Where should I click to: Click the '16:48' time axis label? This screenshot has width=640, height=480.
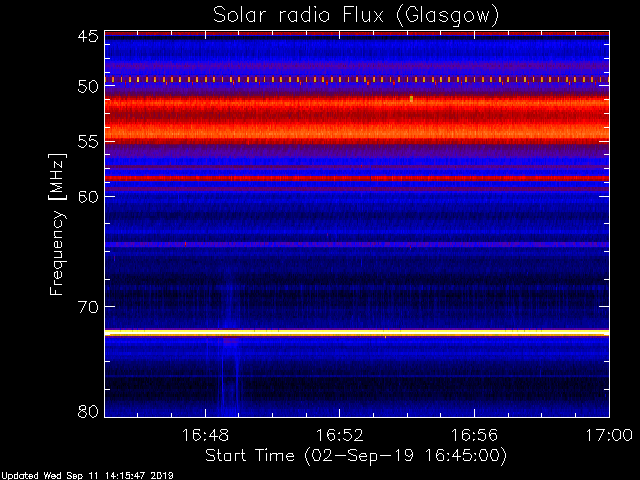(205, 435)
